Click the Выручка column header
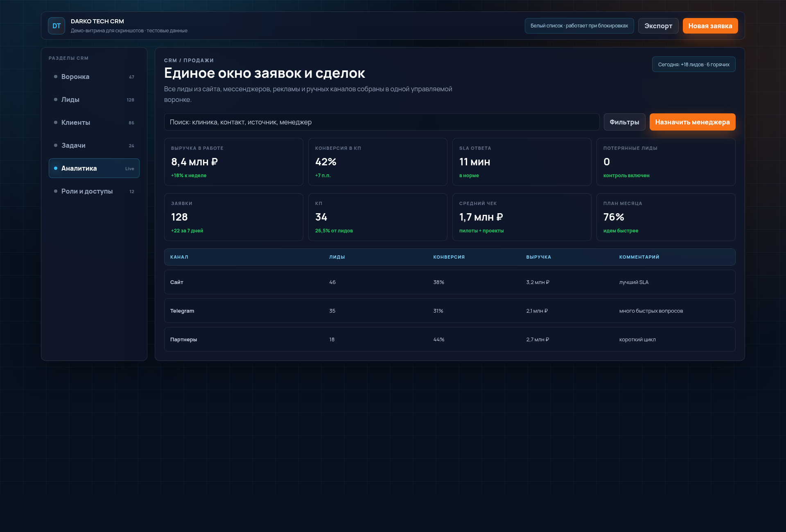This screenshot has width=786, height=532. (x=538, y=257)
